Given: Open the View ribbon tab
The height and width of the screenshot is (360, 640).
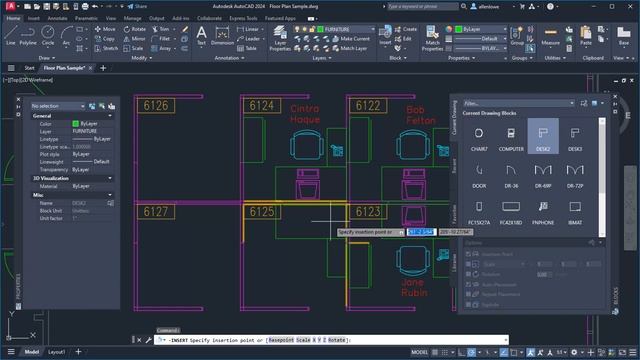Looking at the screenshot, I should [x=111, y=18].
